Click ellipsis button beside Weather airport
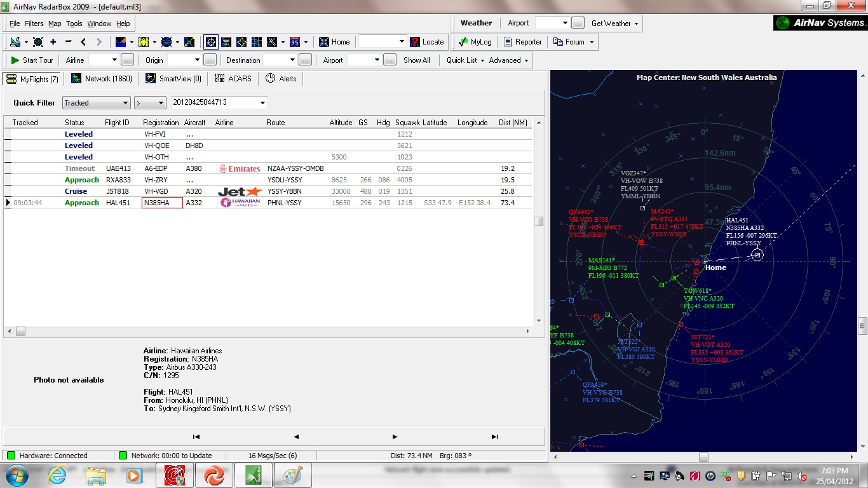Screen dimensions: 868x488 (578, 23)
